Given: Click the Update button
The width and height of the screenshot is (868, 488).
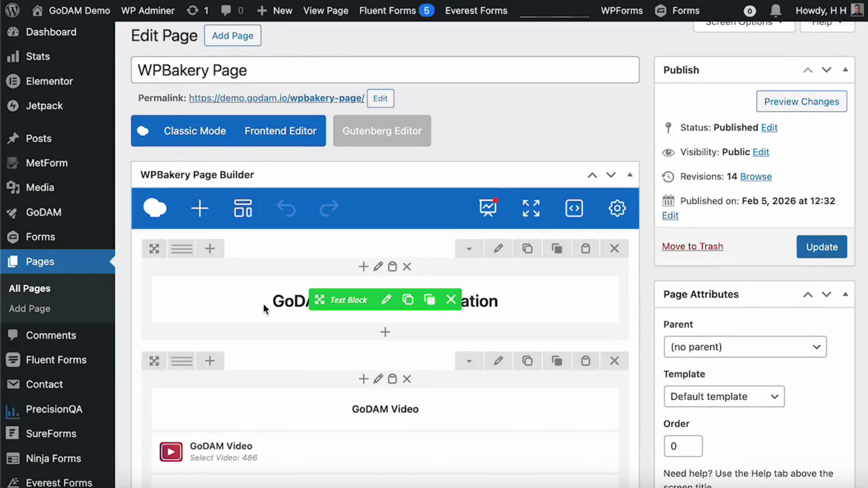Looking at the screenshot, I should point(821,247).
